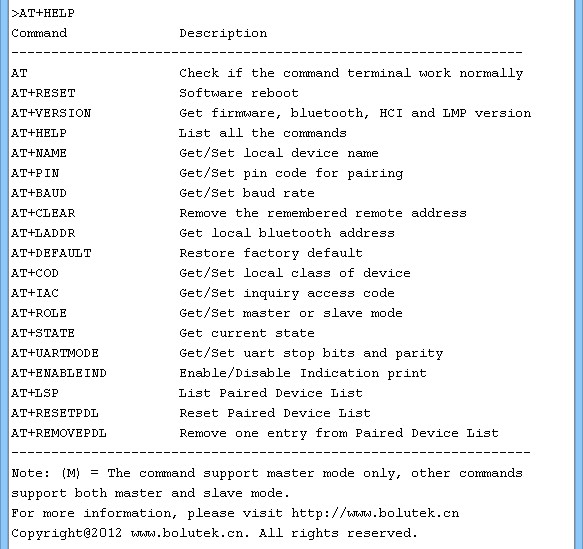Select the AT+ENABLEIND command text
Screen dimensions: 583x549
tap(59, 373)
